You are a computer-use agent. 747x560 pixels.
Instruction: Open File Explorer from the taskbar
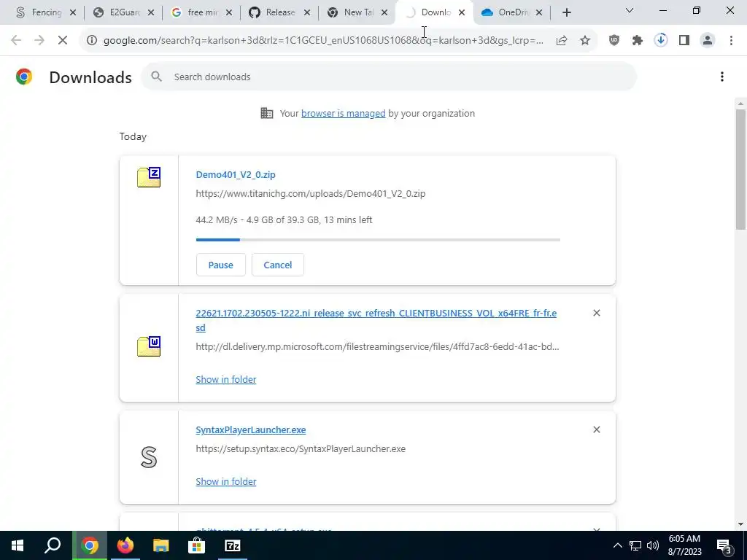click(161, 545)
